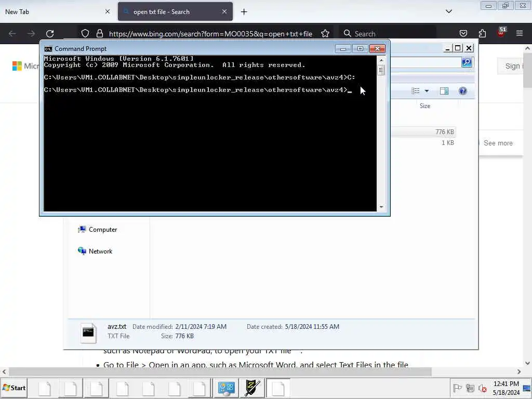Open Explorer help question mark icon
Image resolution: width=532 pixels, height=399 pixels.
pos(462,90)
